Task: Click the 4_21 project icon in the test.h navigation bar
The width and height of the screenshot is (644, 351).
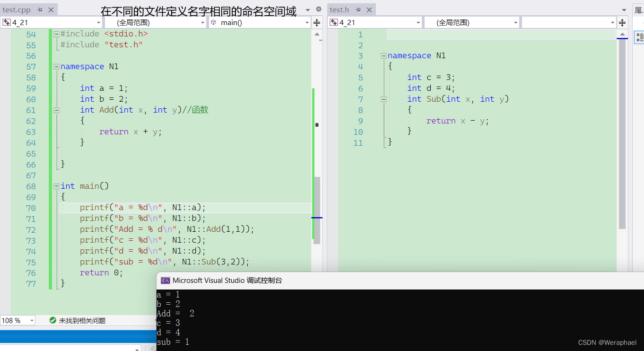Action: [x=334, y=22]
